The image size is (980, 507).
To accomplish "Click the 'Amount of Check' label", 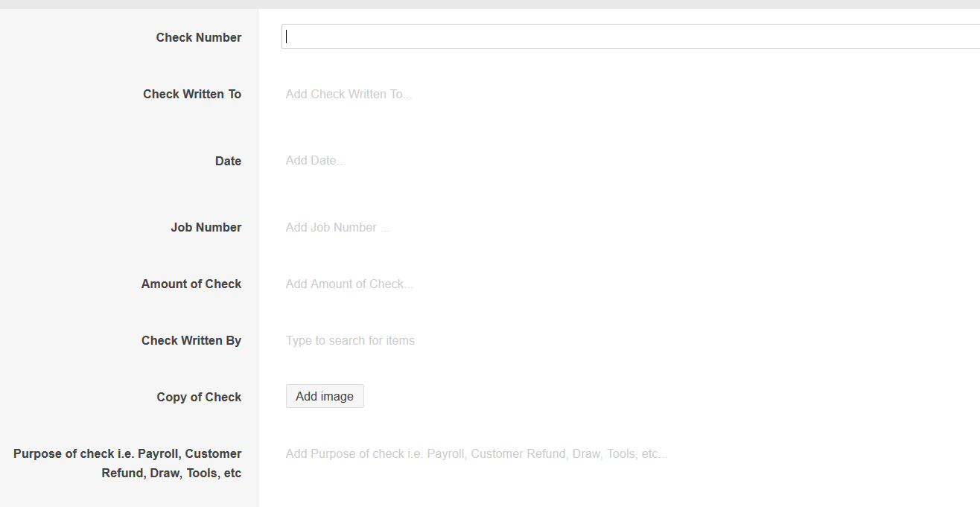I will [x=191, y=284].
